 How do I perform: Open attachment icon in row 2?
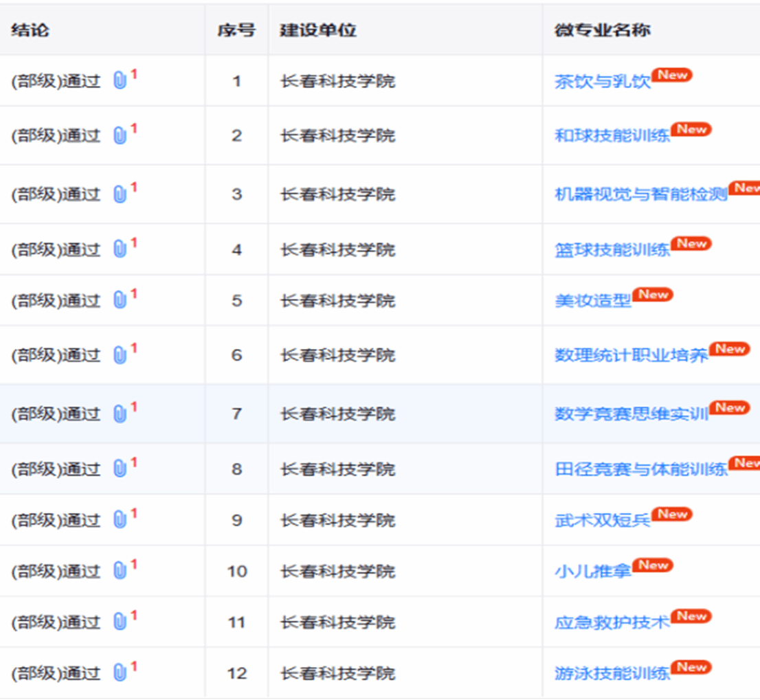pyautogui.click(x=120, y=135)
